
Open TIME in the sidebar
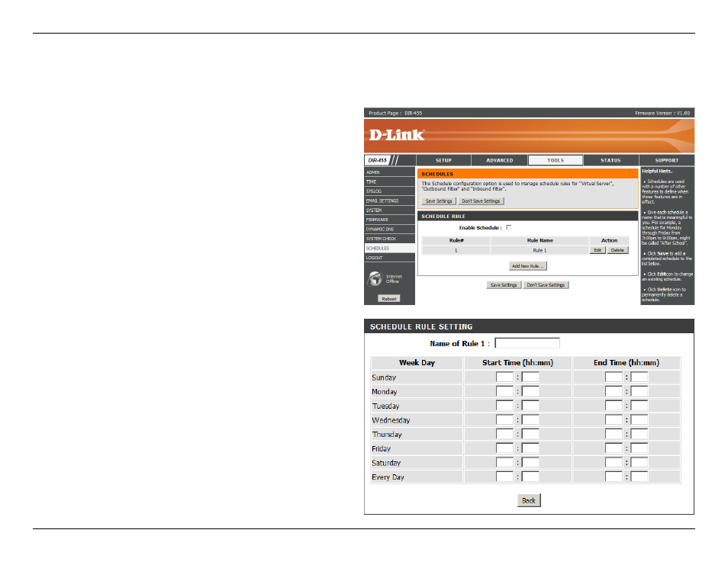(x=389, y=182)
